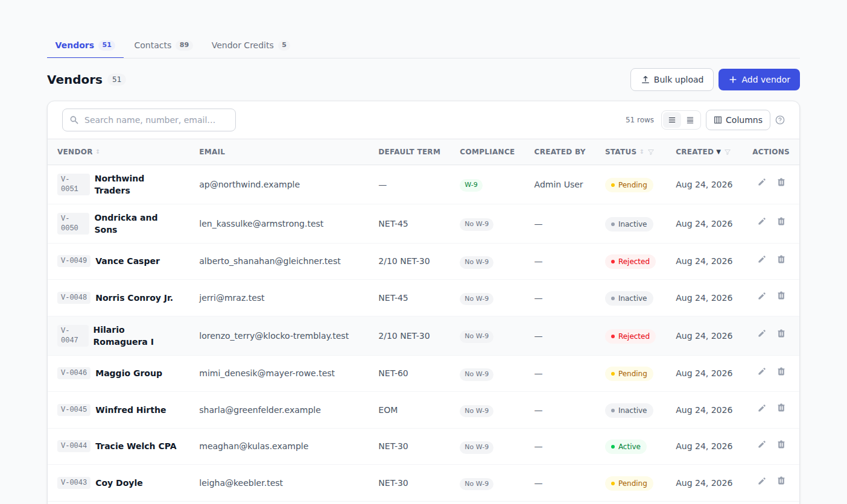Delete the Coy Doyle vendor

[781, 480]
